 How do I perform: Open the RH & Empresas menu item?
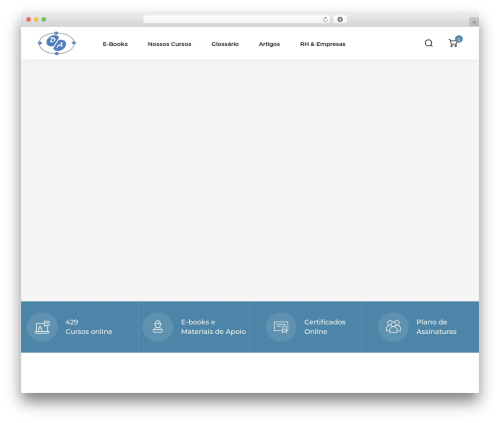coord(322,44)
